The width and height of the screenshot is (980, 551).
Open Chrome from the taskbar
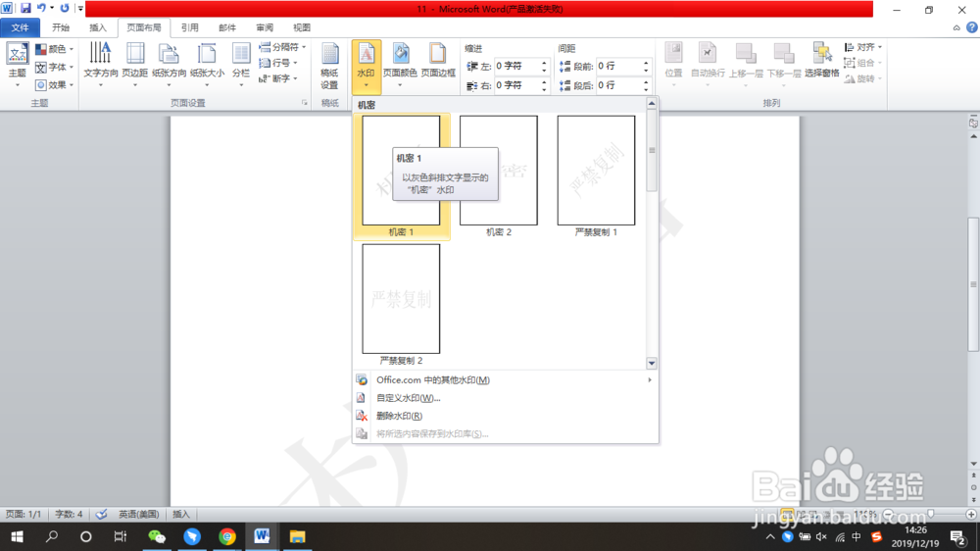point(227,536)
